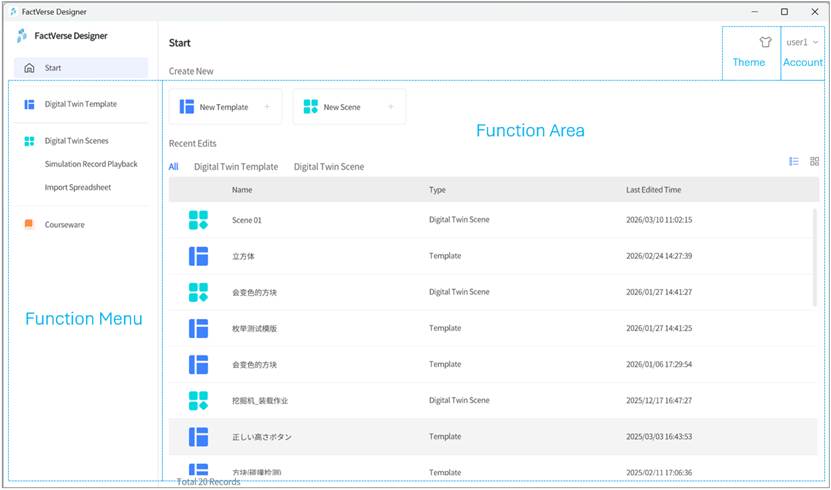Open Scene 01 scene icon

(199, 220)
